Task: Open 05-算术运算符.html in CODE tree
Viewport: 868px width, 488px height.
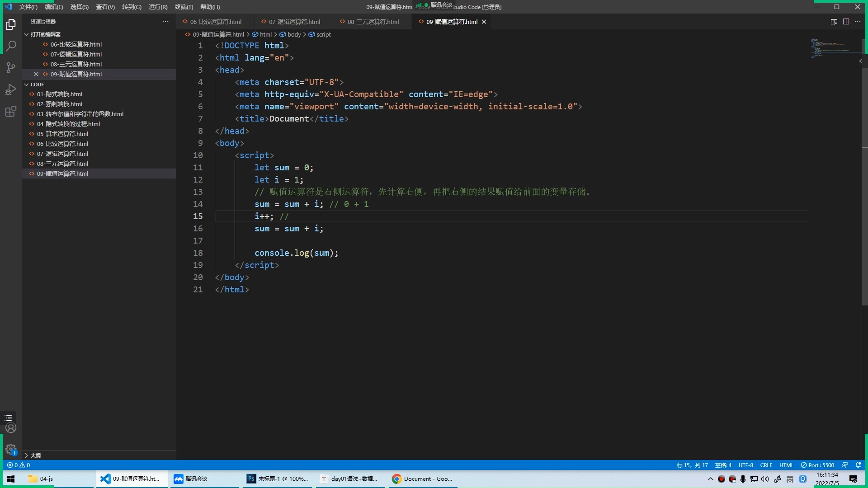Action: coord(99,134)
